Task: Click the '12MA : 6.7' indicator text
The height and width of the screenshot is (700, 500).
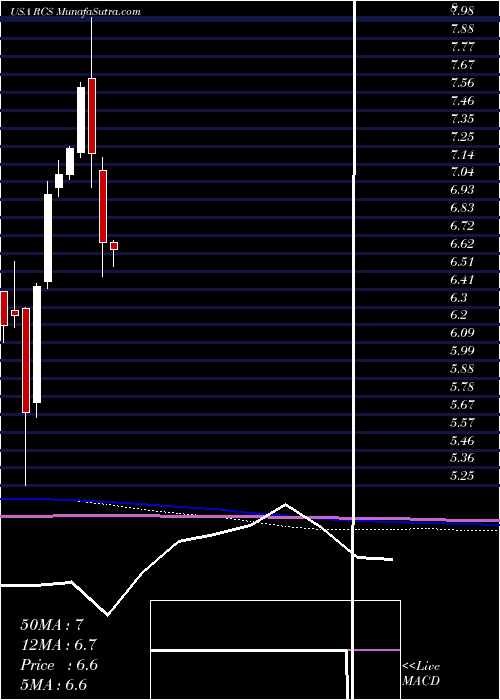Action: click(58, 645)
